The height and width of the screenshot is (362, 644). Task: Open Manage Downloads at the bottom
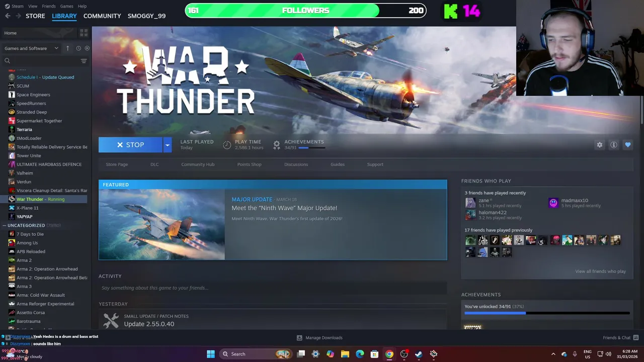point(319,338)
